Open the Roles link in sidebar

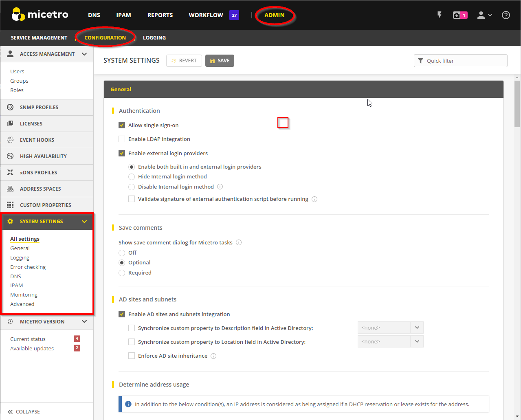coord(17,90)
